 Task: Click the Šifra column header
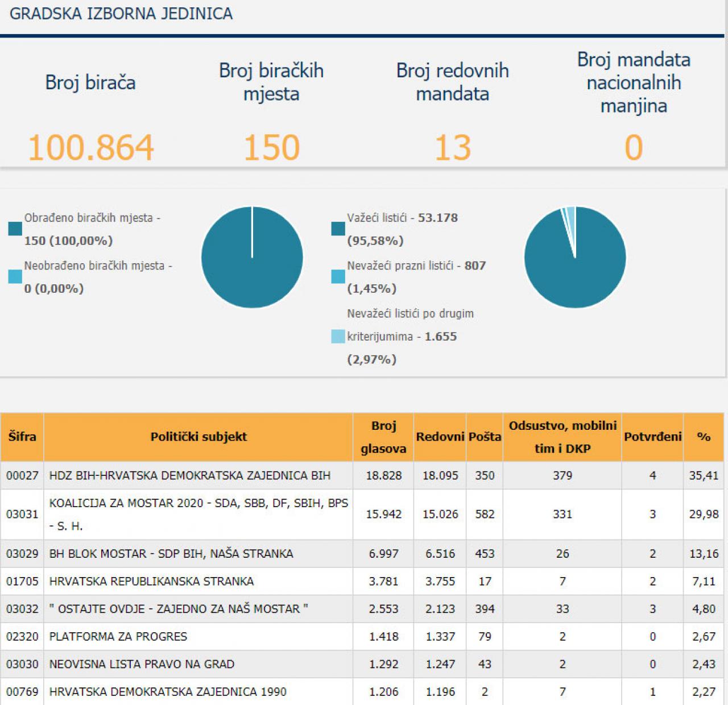(22, 437)
